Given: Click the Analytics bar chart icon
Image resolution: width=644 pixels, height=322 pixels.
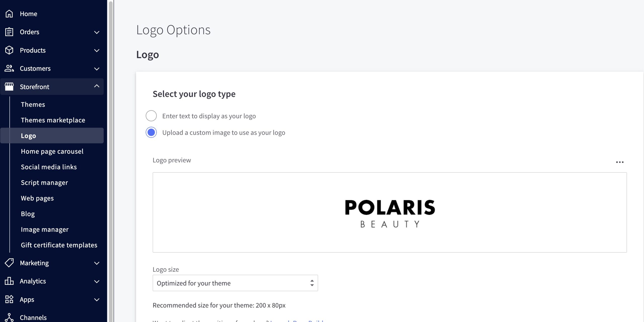Looking at the screenshot, I should pos(9,281).
